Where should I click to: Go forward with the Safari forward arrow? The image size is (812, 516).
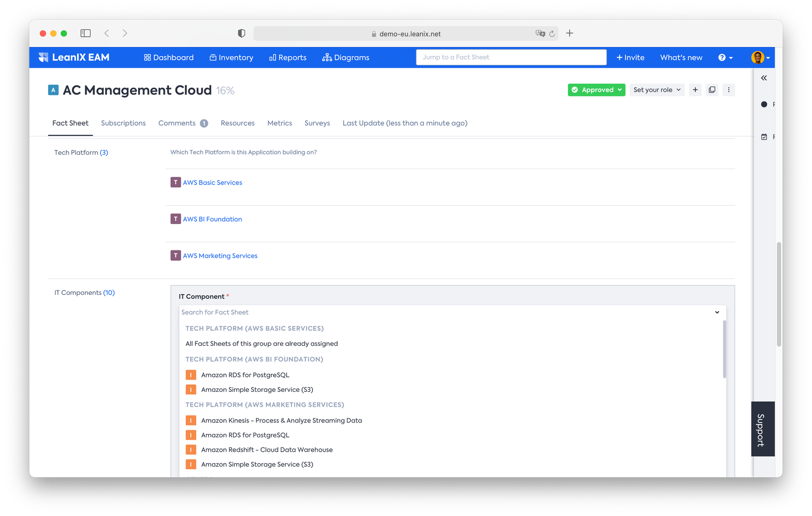pyautogui.click(x=125, y=33)
